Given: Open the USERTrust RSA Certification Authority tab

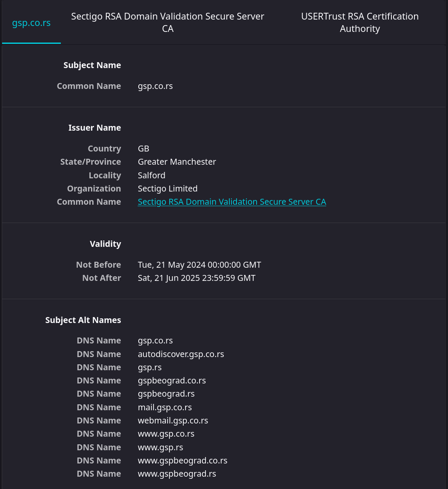Looking at the screenshot, I should pyautogui.click(x=360, y=23).
